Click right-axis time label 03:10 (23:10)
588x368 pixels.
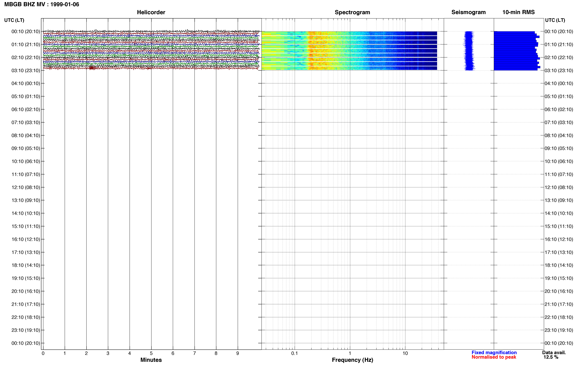tap(559, 71)
